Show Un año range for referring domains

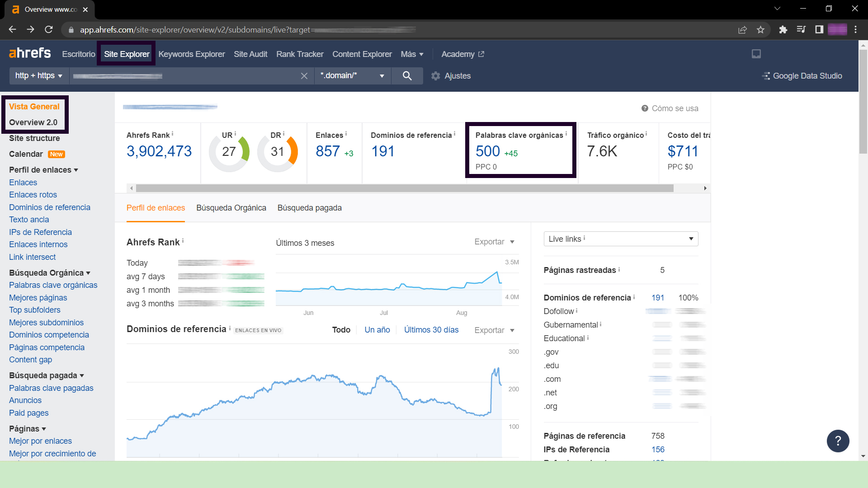click(x=377, y=330)
